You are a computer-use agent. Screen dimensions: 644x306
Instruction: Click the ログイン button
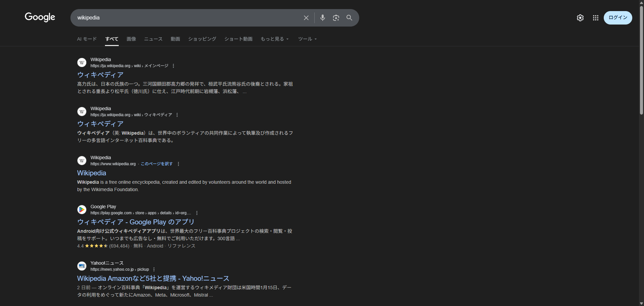[618, 18]
